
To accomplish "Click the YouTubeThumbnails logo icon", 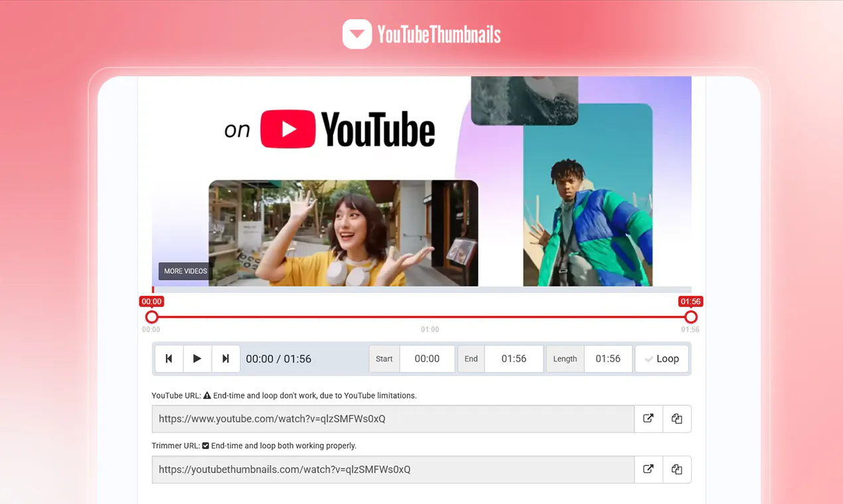I will (x=357, y=34).
